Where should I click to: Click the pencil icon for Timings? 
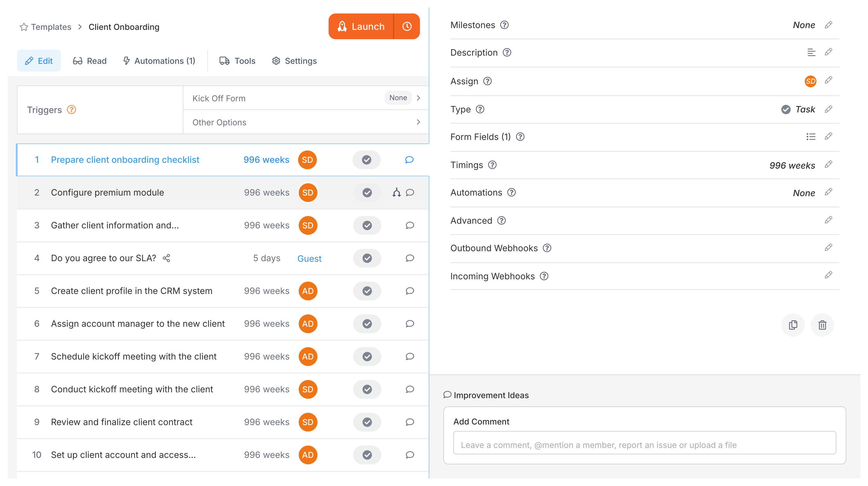coord(828,165)
